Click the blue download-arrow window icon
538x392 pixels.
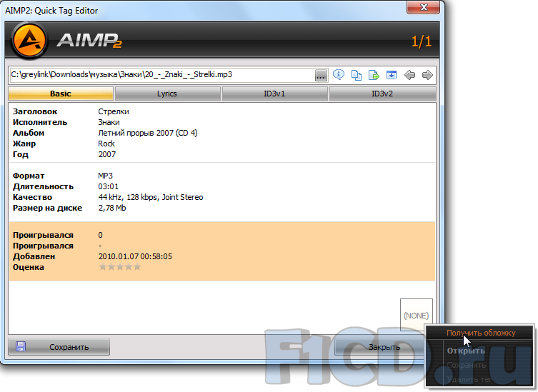point(391,75)
